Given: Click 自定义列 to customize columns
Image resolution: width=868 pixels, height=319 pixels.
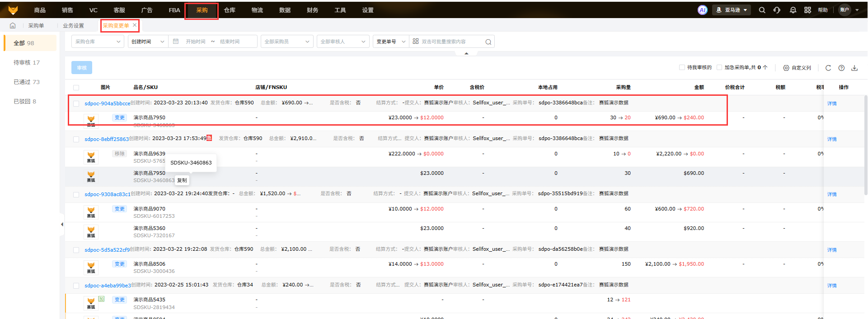Looking at the screenshot, I should coord(797,68).
